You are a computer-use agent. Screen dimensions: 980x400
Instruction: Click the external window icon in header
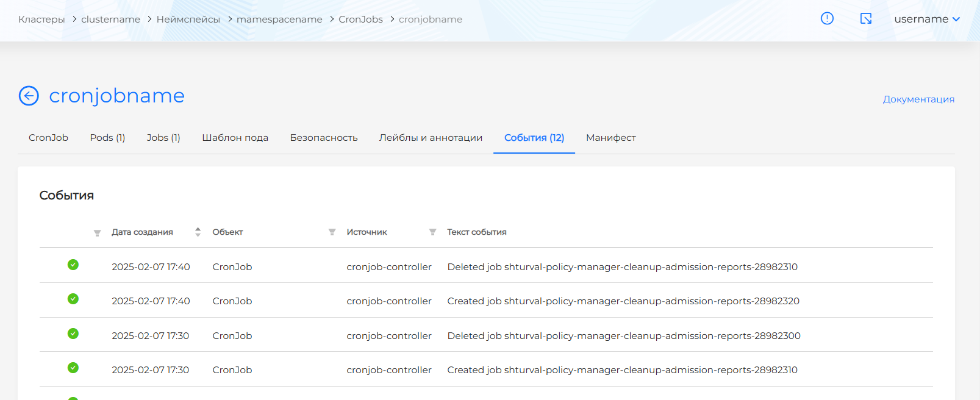pos(866,18)
